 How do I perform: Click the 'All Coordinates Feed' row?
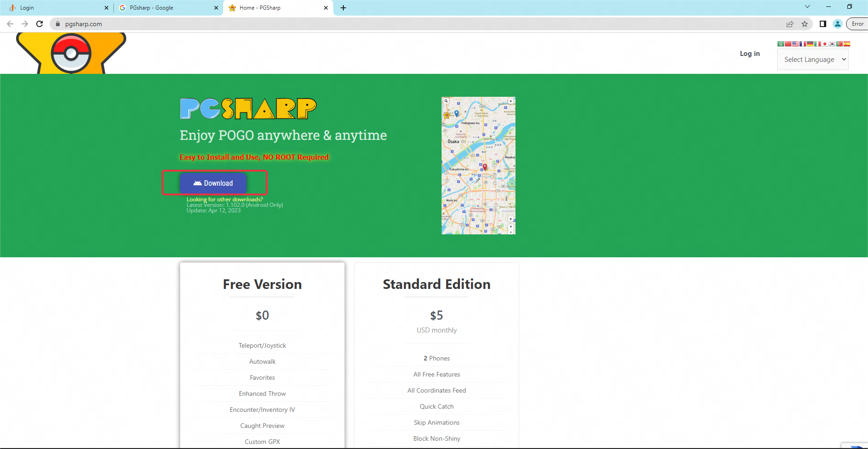click(x=437, y=390)
